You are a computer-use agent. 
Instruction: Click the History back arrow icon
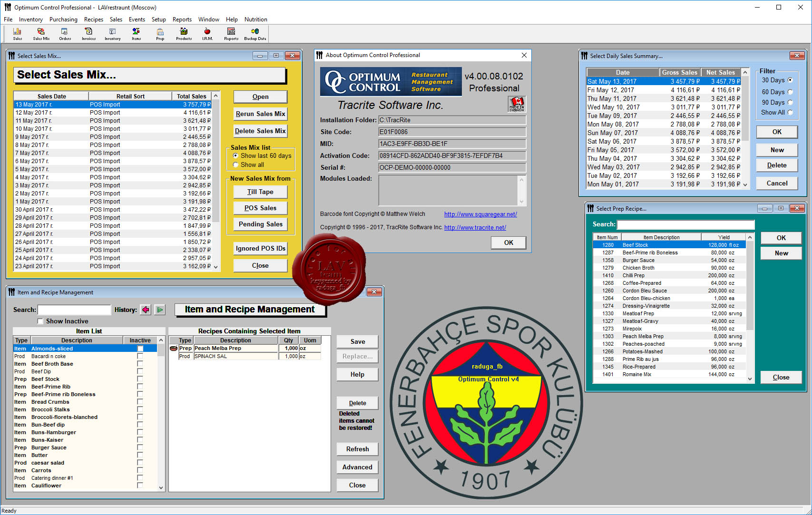click(146, 310)
